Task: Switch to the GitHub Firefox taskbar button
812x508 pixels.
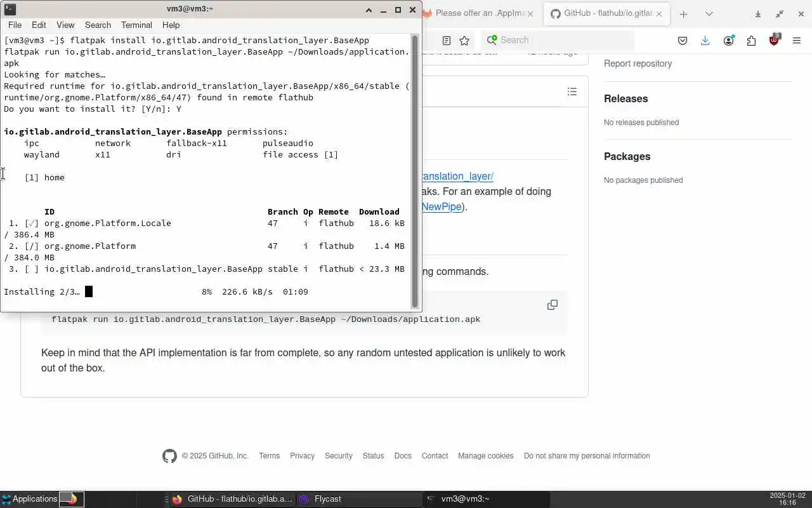Action: [232, 499]
